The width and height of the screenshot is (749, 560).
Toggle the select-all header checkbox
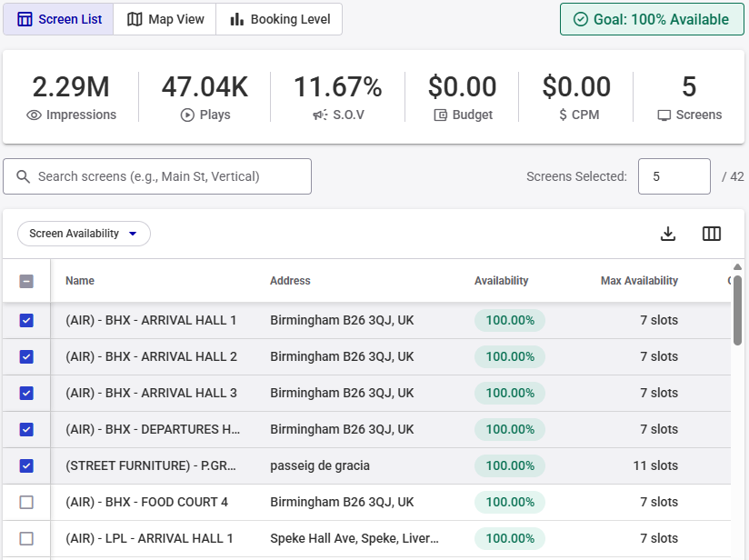coord(26,281)
